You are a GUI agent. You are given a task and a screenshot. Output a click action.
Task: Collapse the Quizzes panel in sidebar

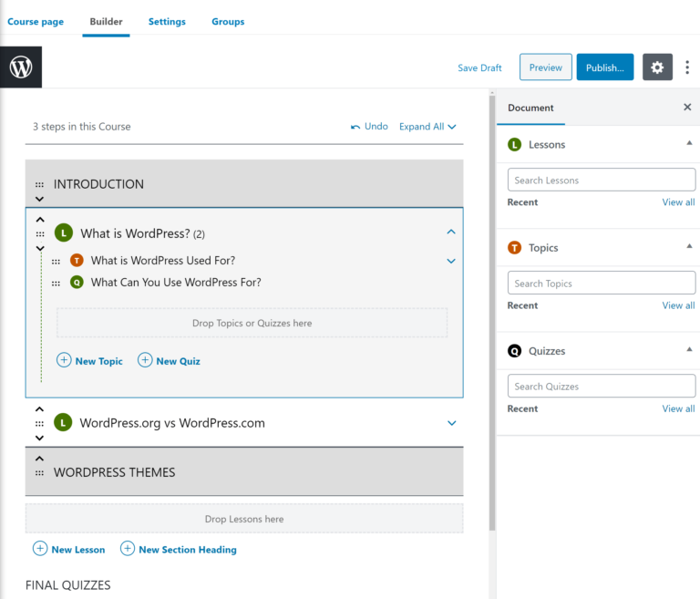(x=689, y=350)
